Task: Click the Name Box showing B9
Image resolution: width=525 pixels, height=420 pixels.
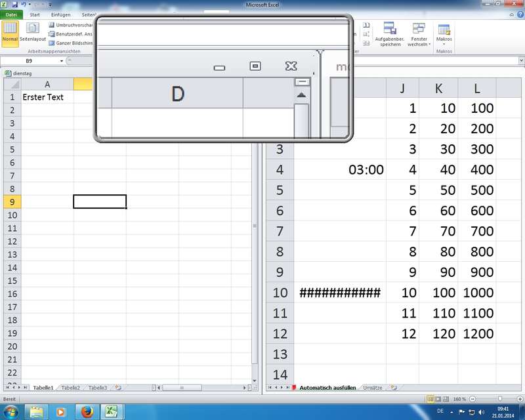Action: pos(29,61)
